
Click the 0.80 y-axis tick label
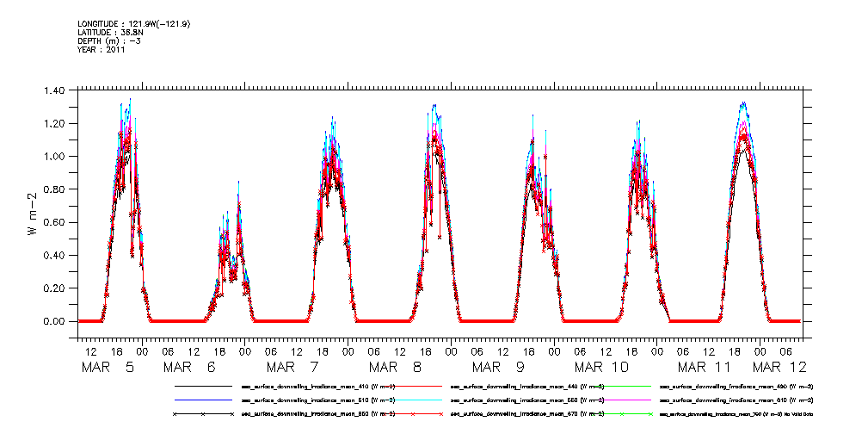[x=55, y=189]
